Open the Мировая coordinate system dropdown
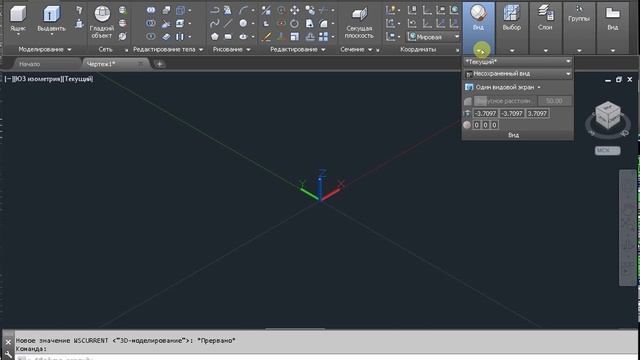Screen dimensions: 640x360 pyautogui.click(x=433, y=37)
